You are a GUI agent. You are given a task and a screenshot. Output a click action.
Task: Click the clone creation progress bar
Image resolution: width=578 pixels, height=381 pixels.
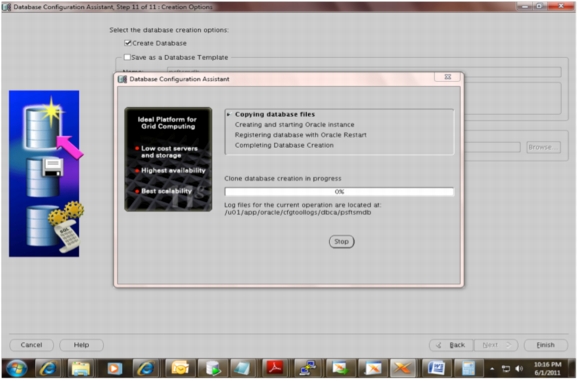pyautogui.click(x=339, y=192)
